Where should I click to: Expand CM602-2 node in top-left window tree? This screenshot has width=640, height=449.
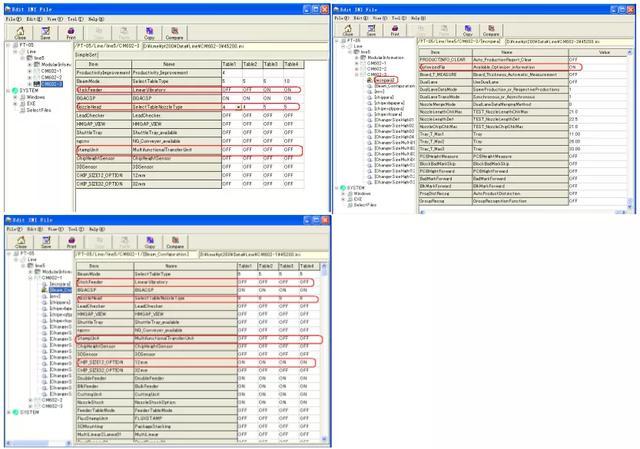point(29,77)
